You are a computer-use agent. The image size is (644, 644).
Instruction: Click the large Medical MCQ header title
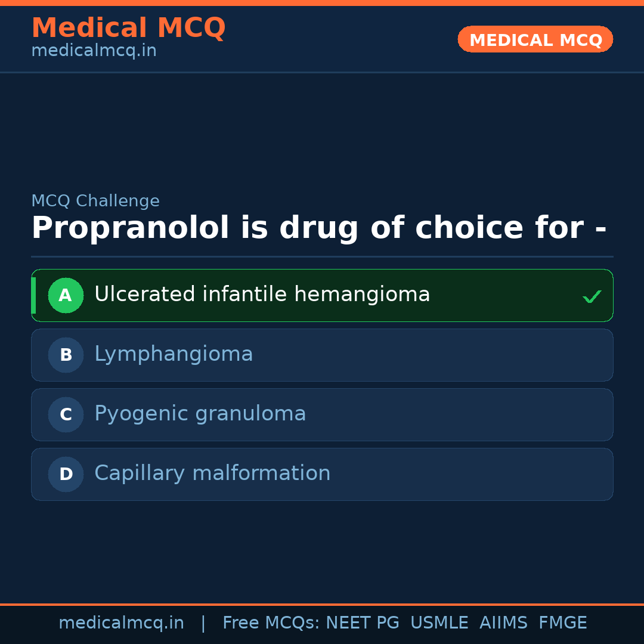[128, 28]
